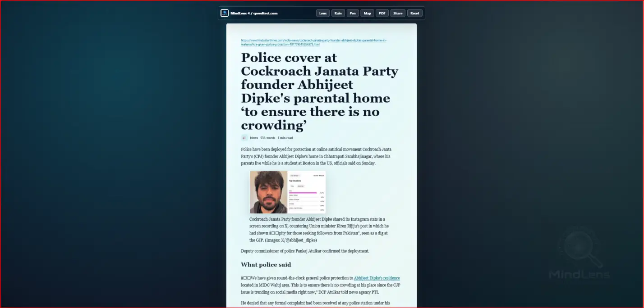Click the sentence "Deputy commissioner of police Pankaj Atulkar"
644x308 pixels.
tap(305, 251)
